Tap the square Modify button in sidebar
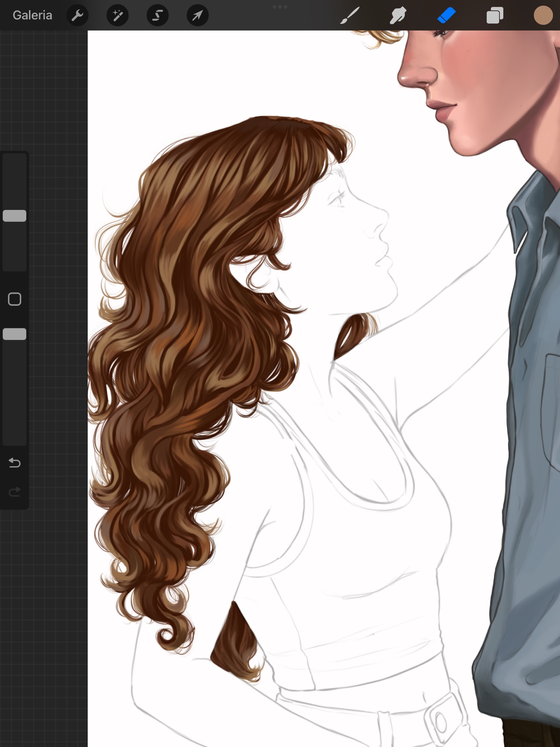This screenshot has width=560, height=747. tap(15, 299)
